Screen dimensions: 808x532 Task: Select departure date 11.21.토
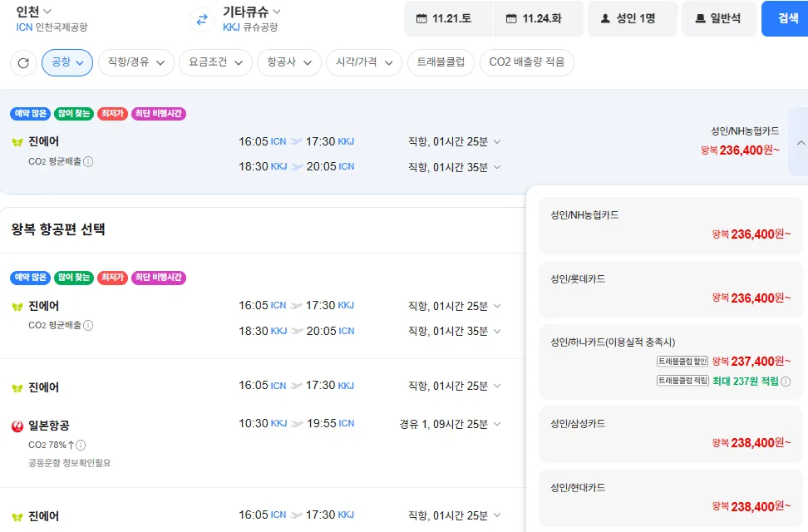(x=448, y=18)
